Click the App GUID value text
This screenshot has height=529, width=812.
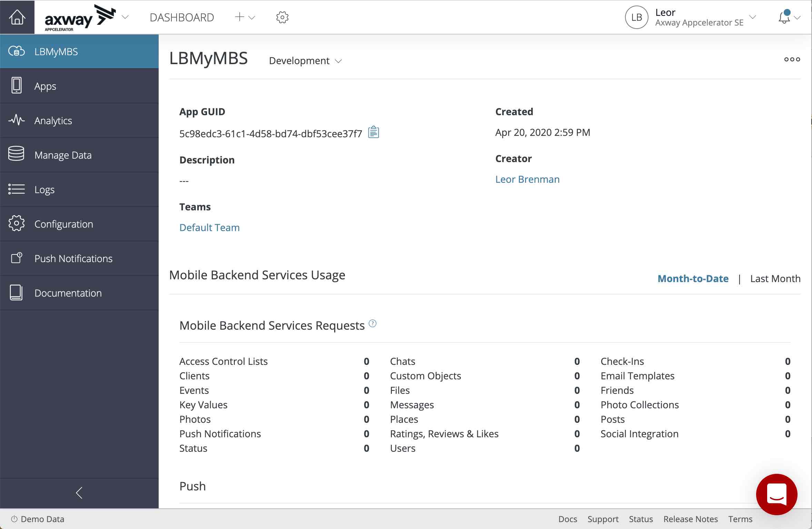(270, 133)
